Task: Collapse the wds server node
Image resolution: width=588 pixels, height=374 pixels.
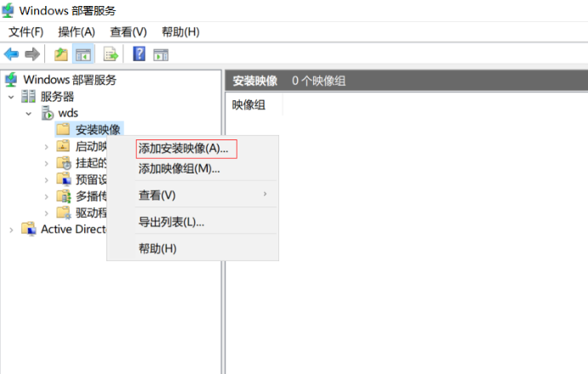Action: coord(29,114)
